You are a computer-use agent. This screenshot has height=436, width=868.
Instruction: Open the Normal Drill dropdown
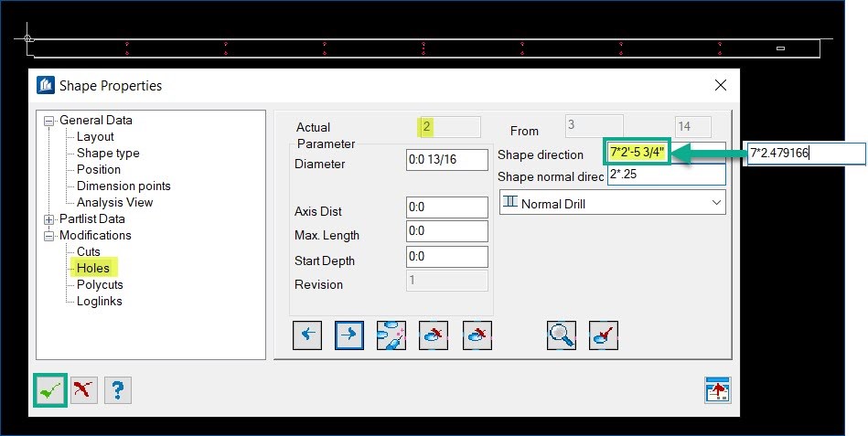click(612, 203)
